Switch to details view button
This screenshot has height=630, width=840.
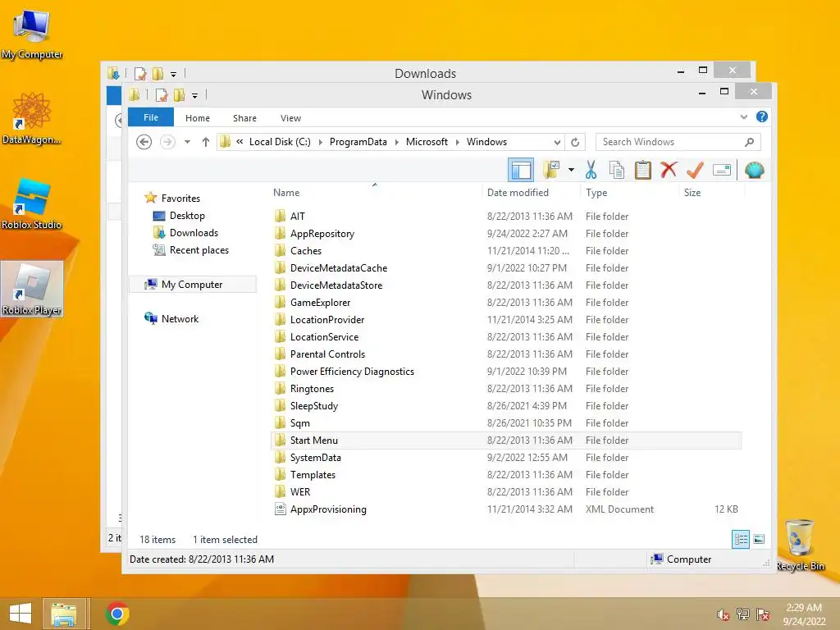pyautogui.click(x=741, y=539)
